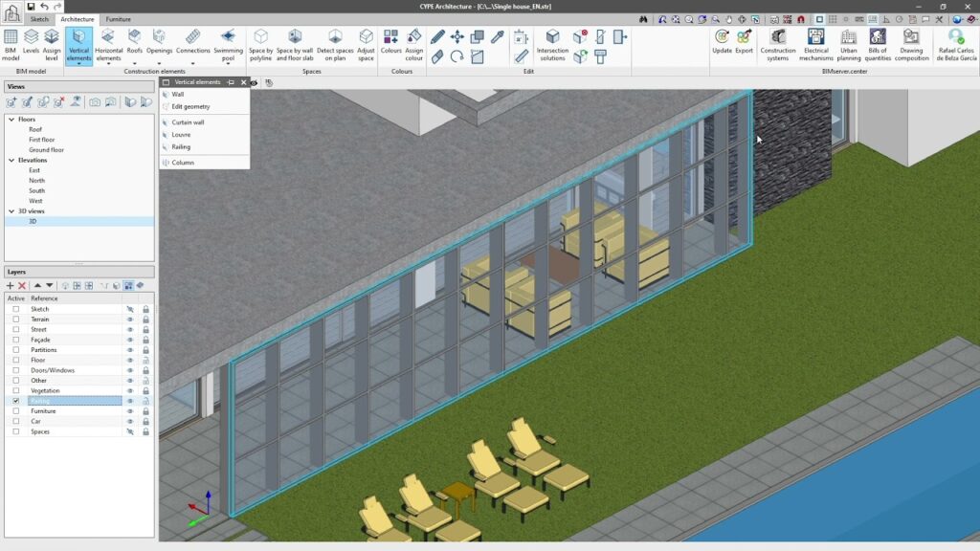This screenshot has height=551, width=980.
Task: Click the Swimming pool tool
Action: click(228, 43)
